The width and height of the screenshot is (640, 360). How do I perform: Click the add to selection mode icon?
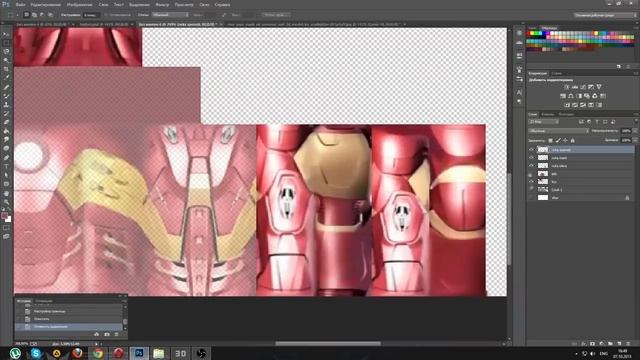point(34,15)
